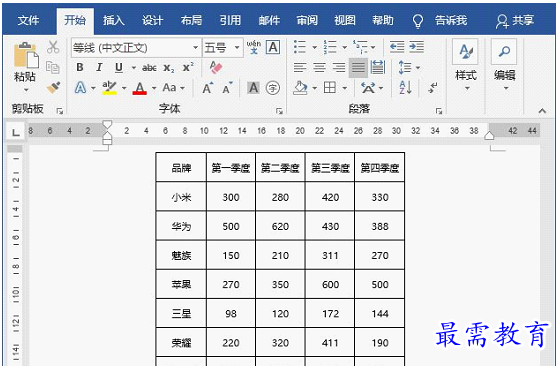
Task: Center align text
Action: pyautogui.click(x=319, y=68)
